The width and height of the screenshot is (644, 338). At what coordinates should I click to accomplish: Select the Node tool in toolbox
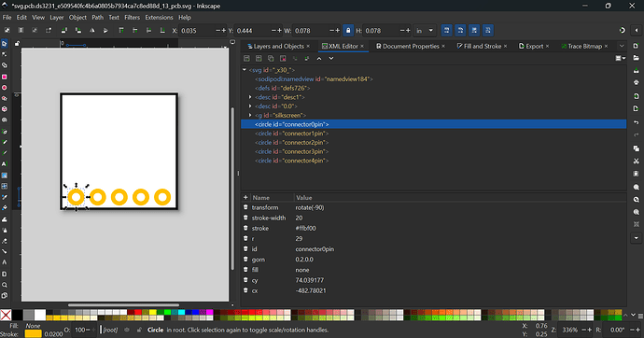point(5,55)
